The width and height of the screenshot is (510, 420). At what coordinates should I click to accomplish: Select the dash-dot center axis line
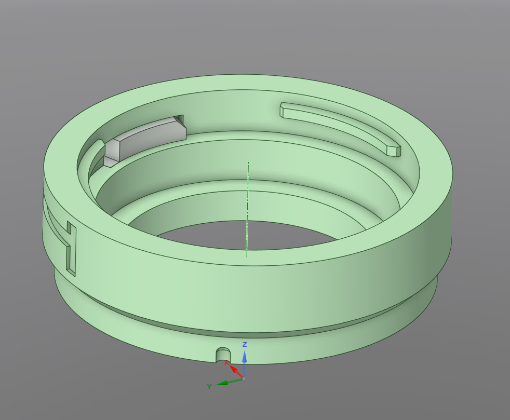point(248,208)
